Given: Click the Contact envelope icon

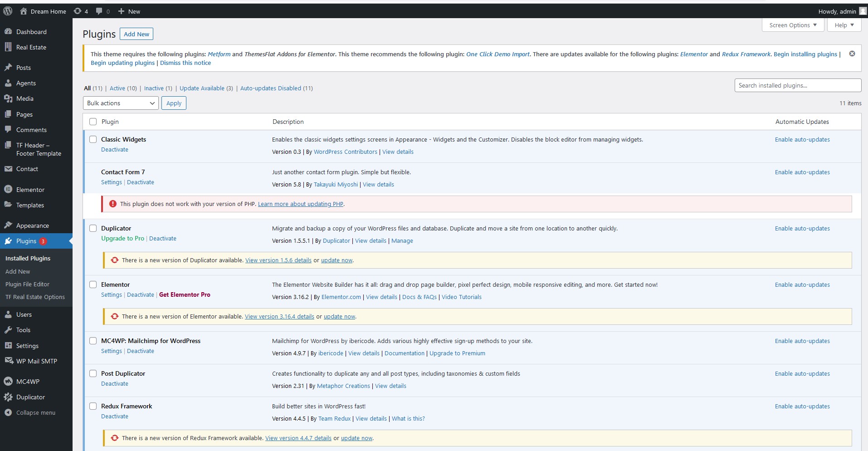Looking at the screenshot, I should click(8, 169).
